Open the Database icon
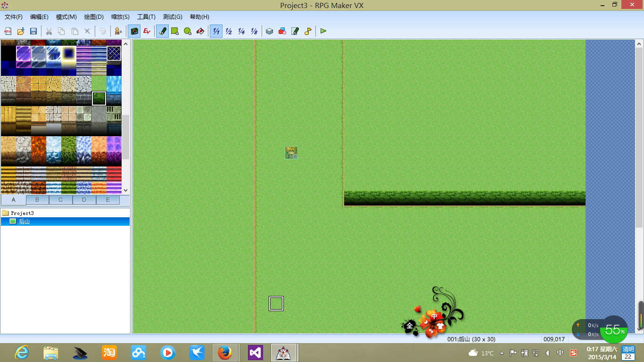This screenshot has width=644, height=362. [270, 31]
